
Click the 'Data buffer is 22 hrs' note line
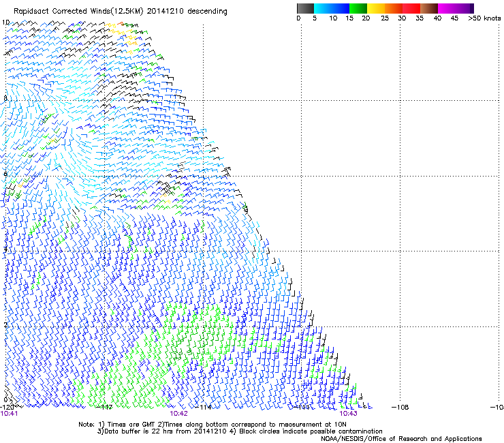[240, 431]
